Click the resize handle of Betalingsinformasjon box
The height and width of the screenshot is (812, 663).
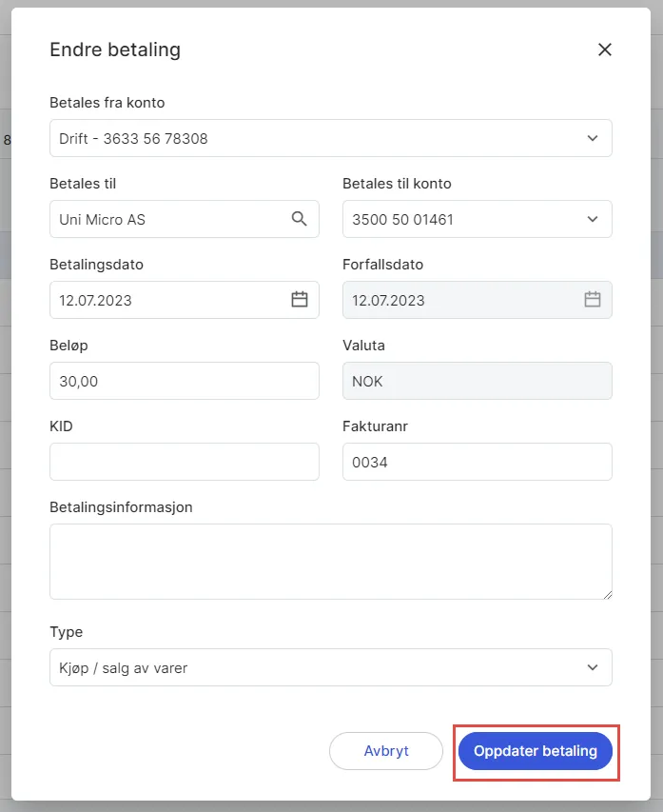tap(608, 595)
